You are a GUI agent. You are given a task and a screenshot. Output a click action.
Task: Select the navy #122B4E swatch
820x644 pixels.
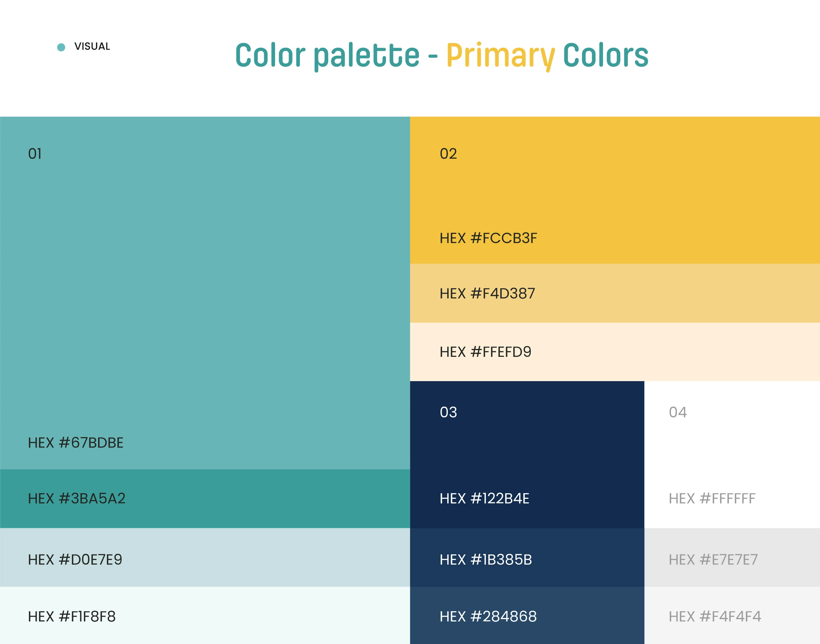[x=527, y=454]
